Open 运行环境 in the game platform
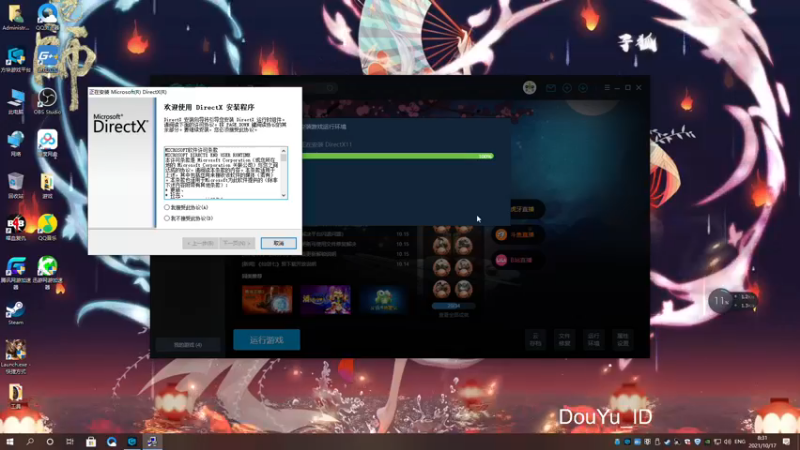Screen dimensions: 800x450 (593, 339)
